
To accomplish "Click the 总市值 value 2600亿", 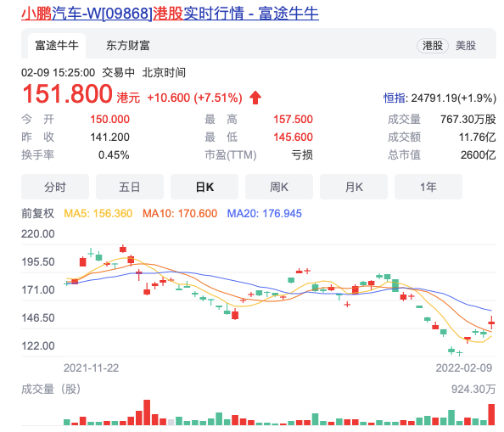I will (479, 155).
